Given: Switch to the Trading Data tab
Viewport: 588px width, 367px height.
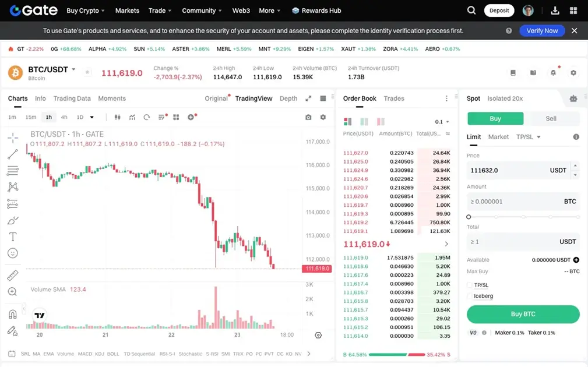Looking at the screenshot, I should click(x=72, y=98).
